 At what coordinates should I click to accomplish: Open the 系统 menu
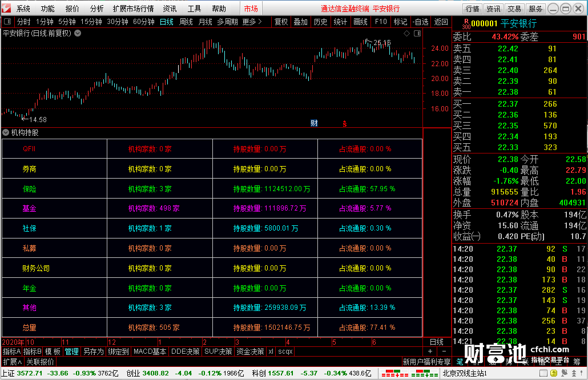click(x=23, y=8)
